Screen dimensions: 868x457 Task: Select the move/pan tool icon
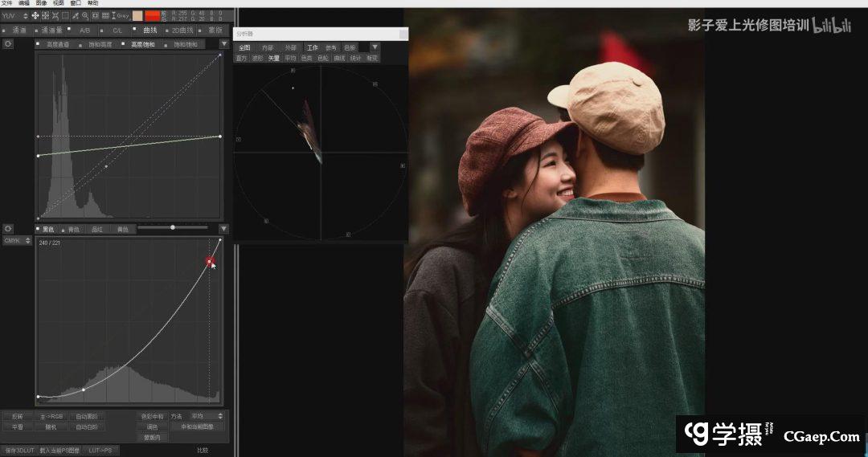pyautogui.click(x=35, y=16)
